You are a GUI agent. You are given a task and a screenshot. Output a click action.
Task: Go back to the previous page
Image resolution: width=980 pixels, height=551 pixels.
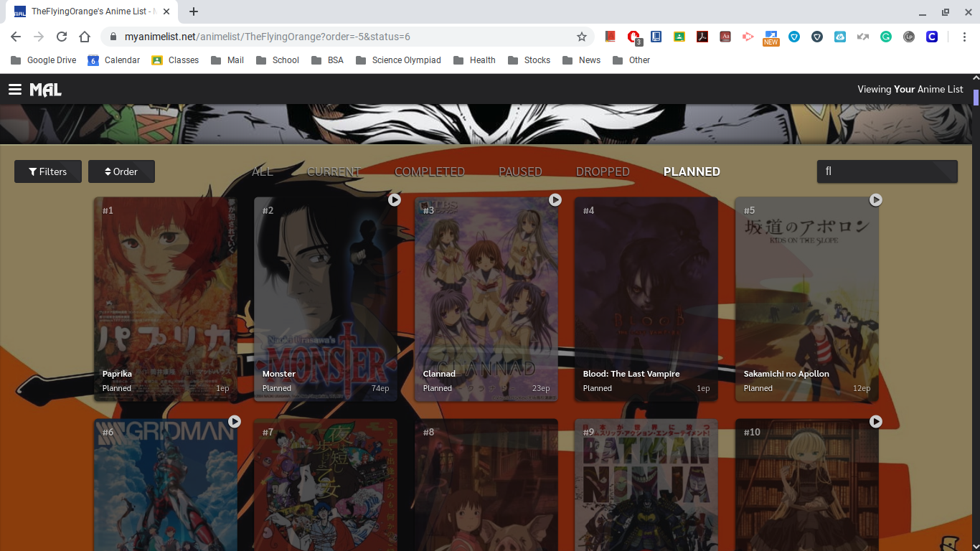(x=16, y=37)
